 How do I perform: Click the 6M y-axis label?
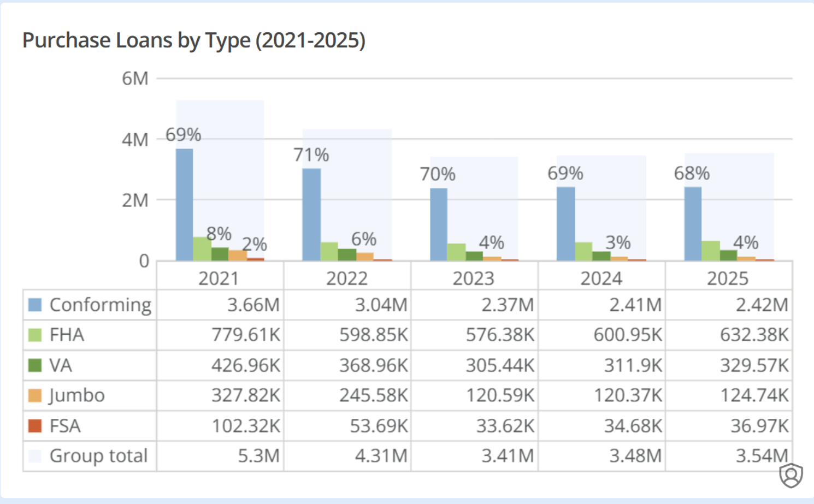[x=135, y=79]
